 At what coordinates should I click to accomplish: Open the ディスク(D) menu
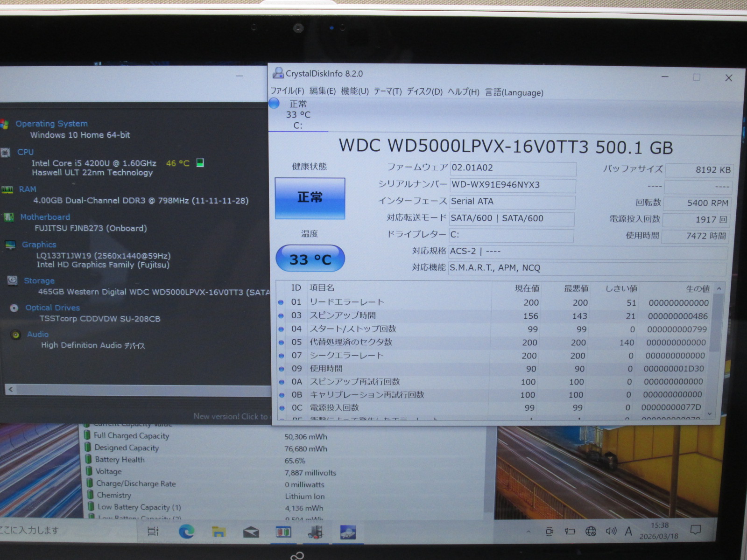(x=424, y=91)
